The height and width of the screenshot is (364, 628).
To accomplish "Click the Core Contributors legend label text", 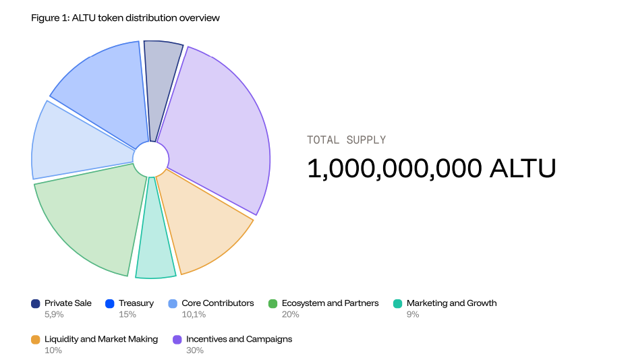I will pos(218,303).
